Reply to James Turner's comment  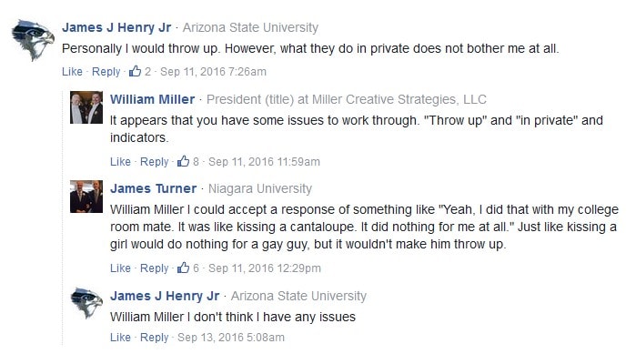click(x=155, y=268)
